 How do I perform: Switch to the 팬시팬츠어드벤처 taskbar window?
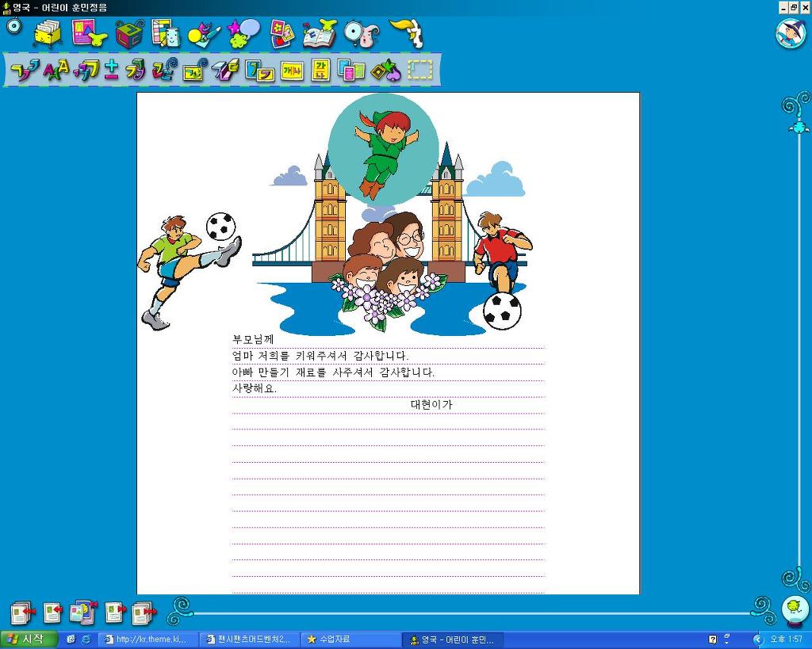click(250, 639)
